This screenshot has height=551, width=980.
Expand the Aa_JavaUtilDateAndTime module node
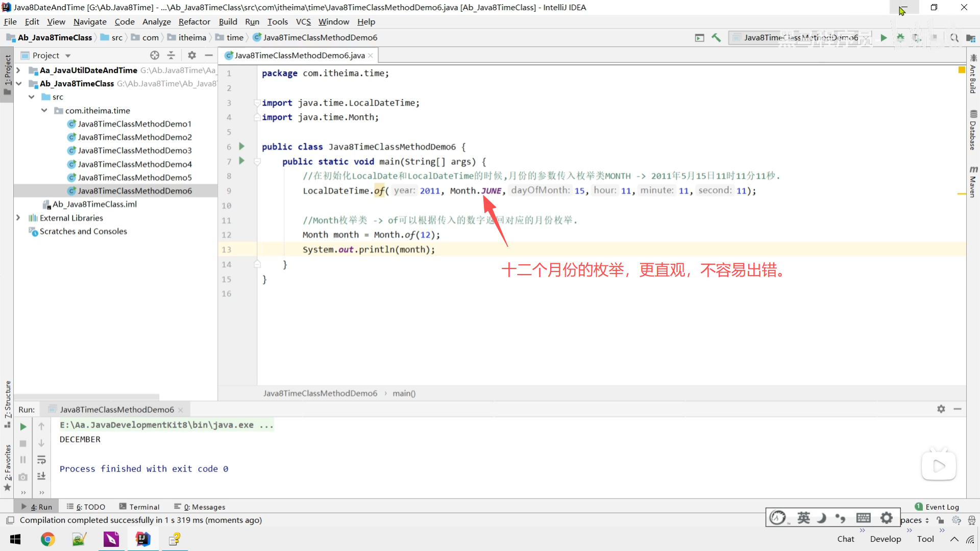[18, 70]
